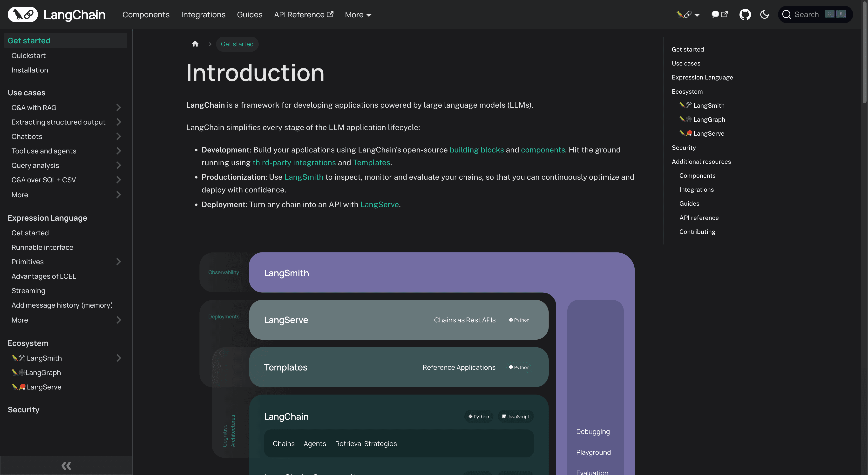Open the parrot-chain ecosystem dropdown in navbar

[x=688, y=14]
